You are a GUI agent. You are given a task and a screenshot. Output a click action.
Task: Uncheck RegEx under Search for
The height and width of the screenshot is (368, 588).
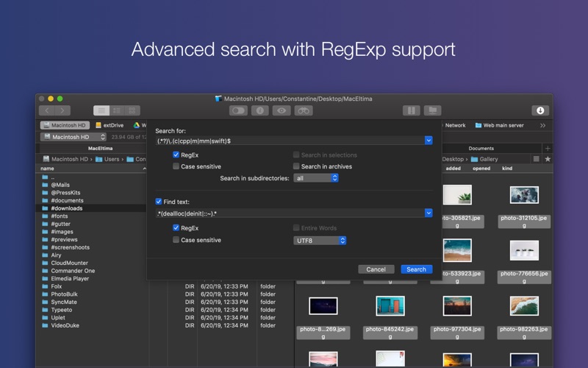tap(176, 155)
